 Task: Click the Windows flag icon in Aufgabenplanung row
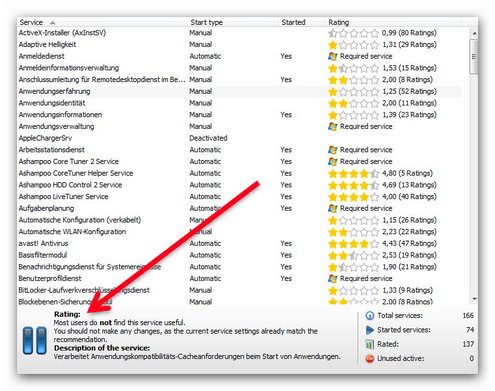(332, 209)
